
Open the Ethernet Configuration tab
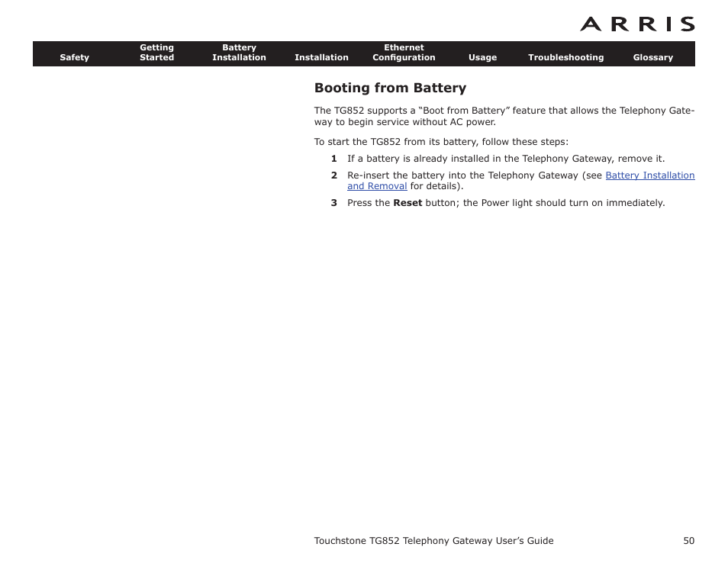(x=404, y=53)
